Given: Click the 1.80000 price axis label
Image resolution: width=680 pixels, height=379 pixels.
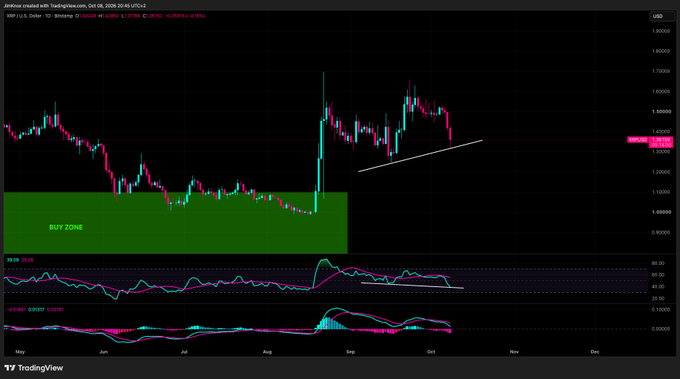Looking at the screenshot, I should pyautogui.click(x=661, y=51).
